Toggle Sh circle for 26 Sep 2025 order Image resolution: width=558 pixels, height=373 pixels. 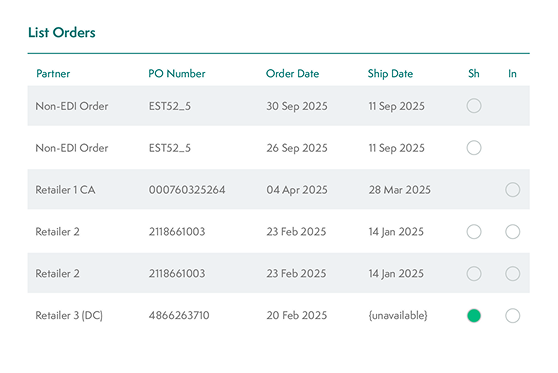pos(474,147)
